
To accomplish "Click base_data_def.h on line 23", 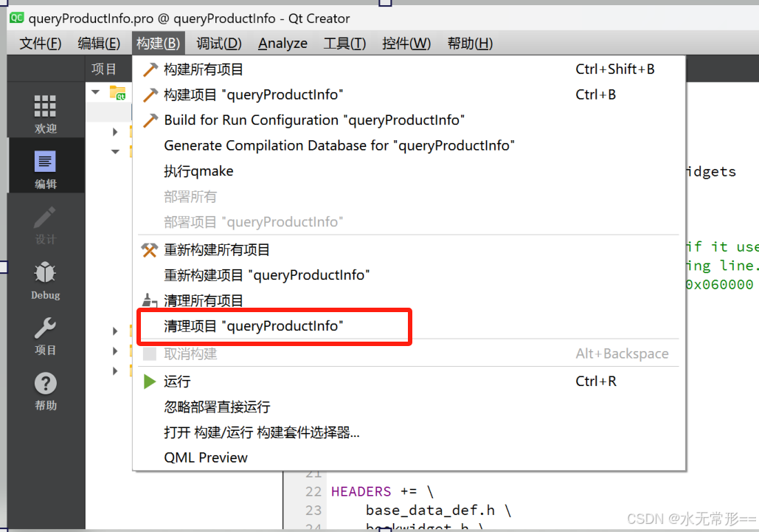I will tap(430, 510).
